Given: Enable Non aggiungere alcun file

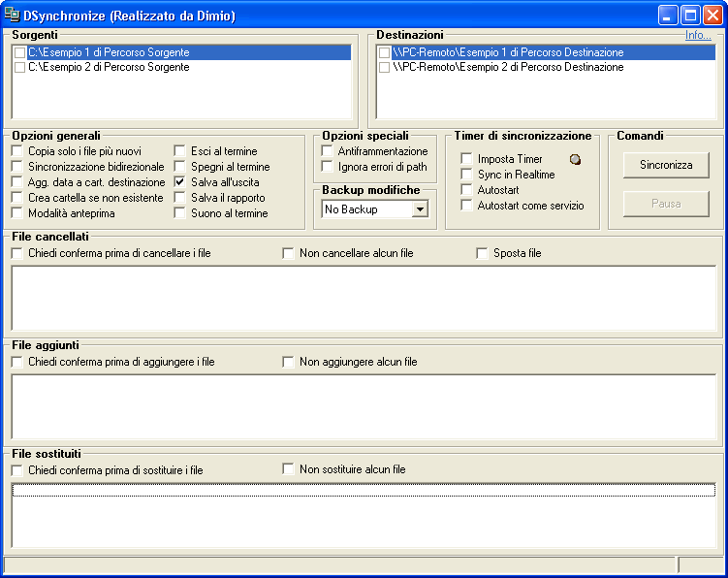Looking at the screenshot, I should 288,362.
